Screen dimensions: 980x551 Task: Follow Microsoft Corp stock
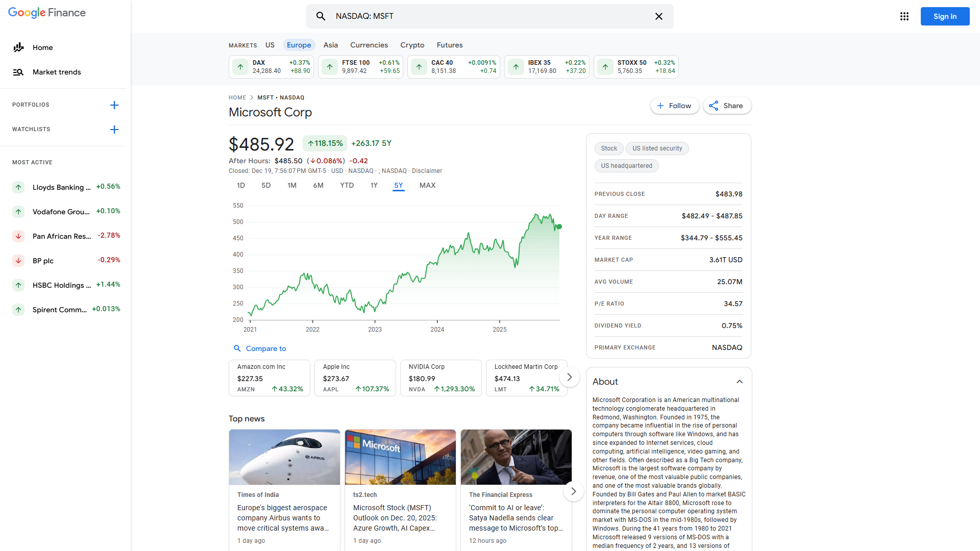674,106
